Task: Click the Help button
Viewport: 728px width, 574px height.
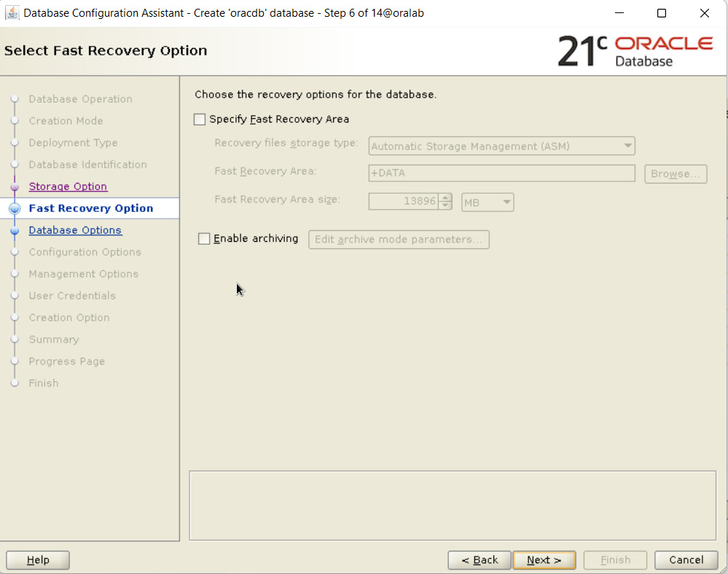Action: [x=37, y=560]
